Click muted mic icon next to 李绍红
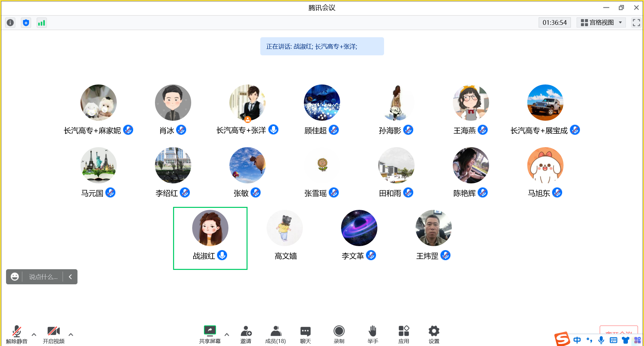 point(185,192)
